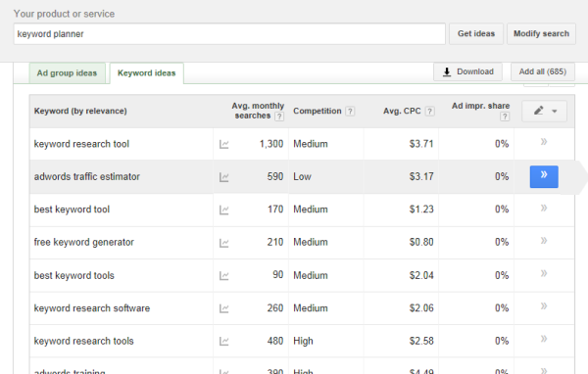588x374 pixels.
Task: Click the $3.17 CPC value
Action: tap(421, 176)
